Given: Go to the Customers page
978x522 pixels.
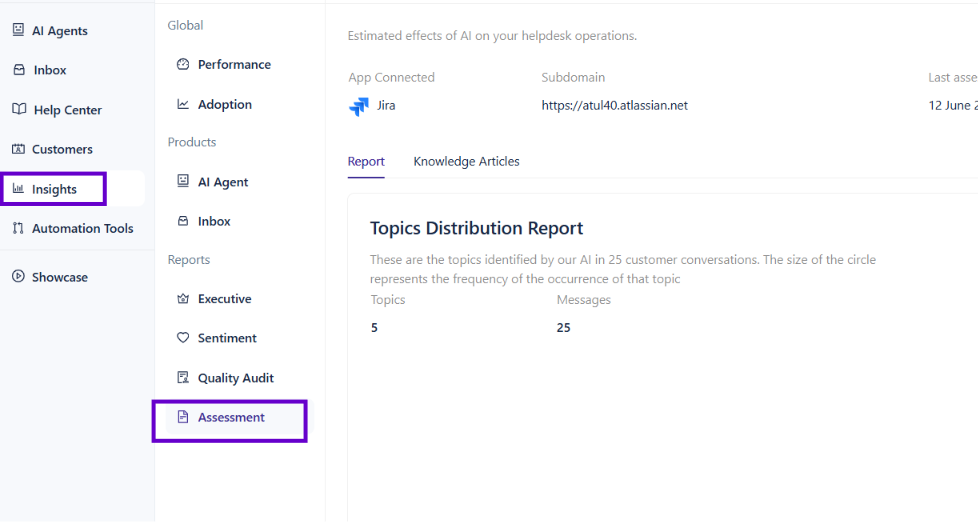Looking at the screenshot, I should click(x=62, y=149).
